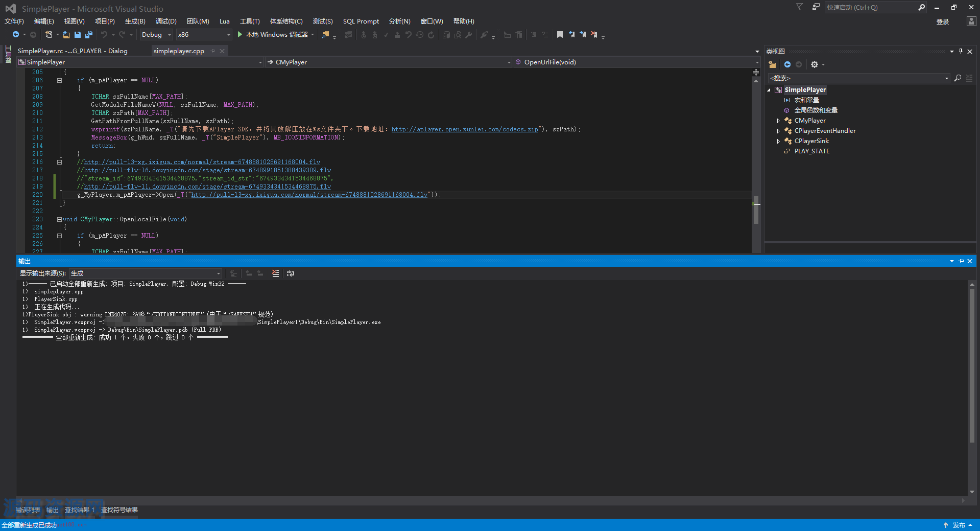
Task: Open the Debug configuration dropdown
Action: [156, 35]
